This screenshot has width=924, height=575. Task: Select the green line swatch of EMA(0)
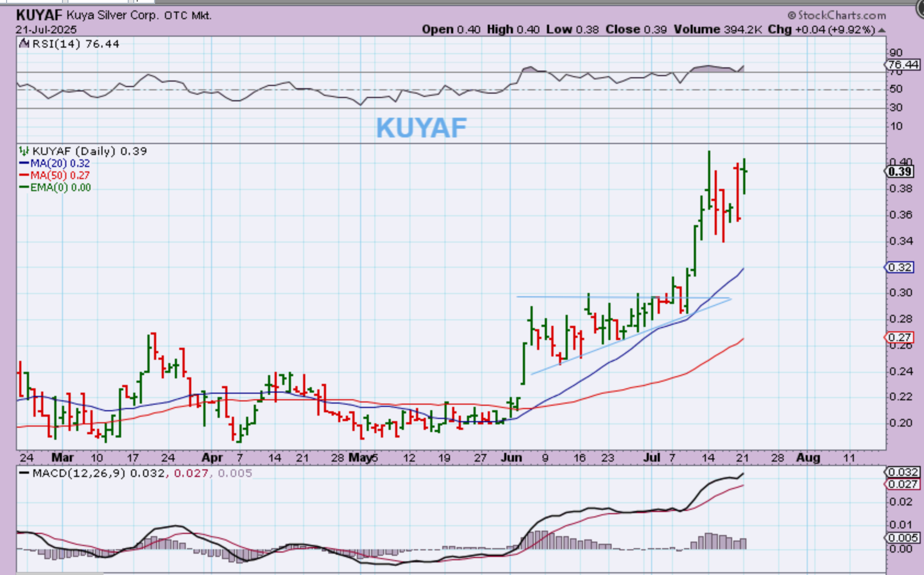click(24, 187)
